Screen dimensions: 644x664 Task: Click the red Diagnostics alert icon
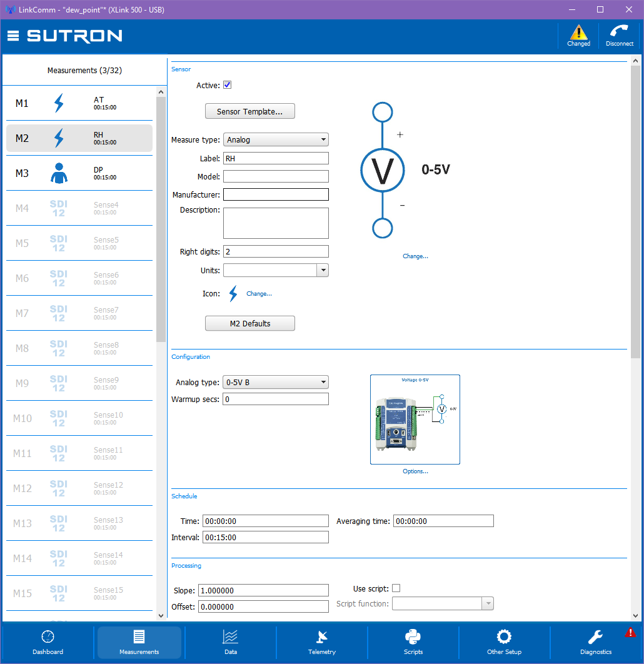(630, 632)
